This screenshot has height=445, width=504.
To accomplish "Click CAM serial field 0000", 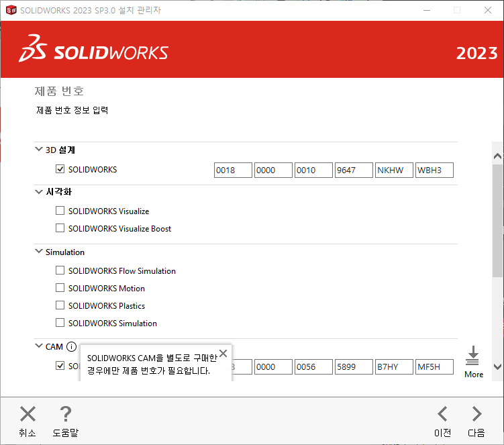I will 273,367.
